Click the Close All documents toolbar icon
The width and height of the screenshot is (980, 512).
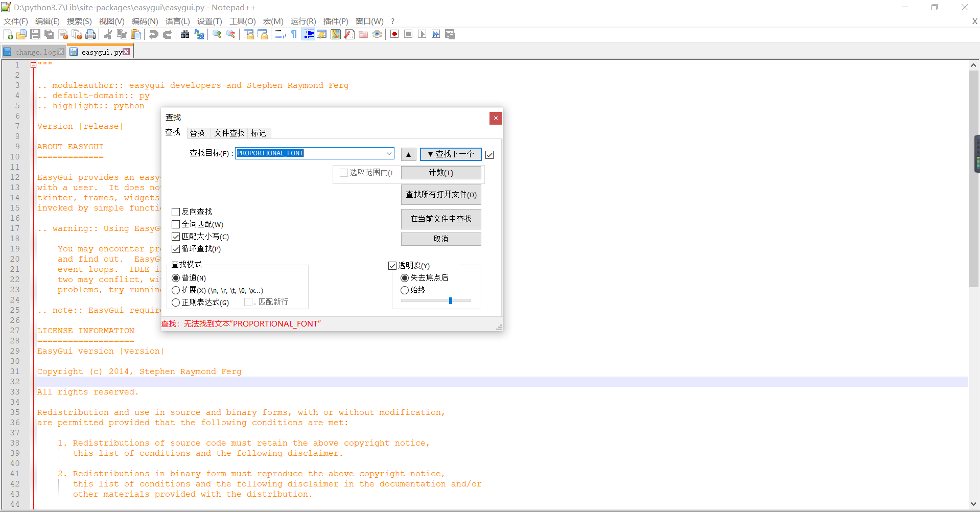click(x=77, y=34)
